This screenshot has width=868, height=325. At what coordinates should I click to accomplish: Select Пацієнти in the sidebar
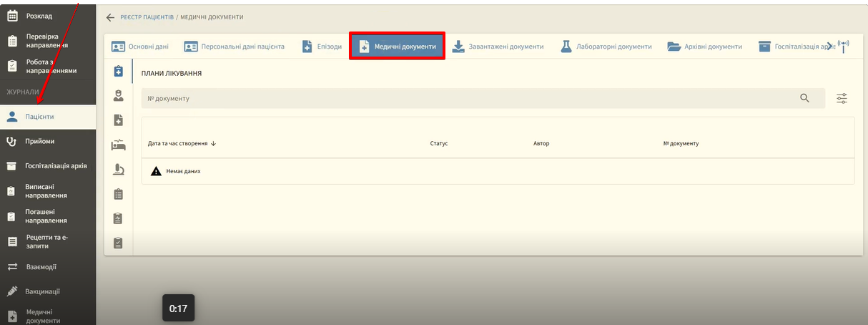(48, 117)
